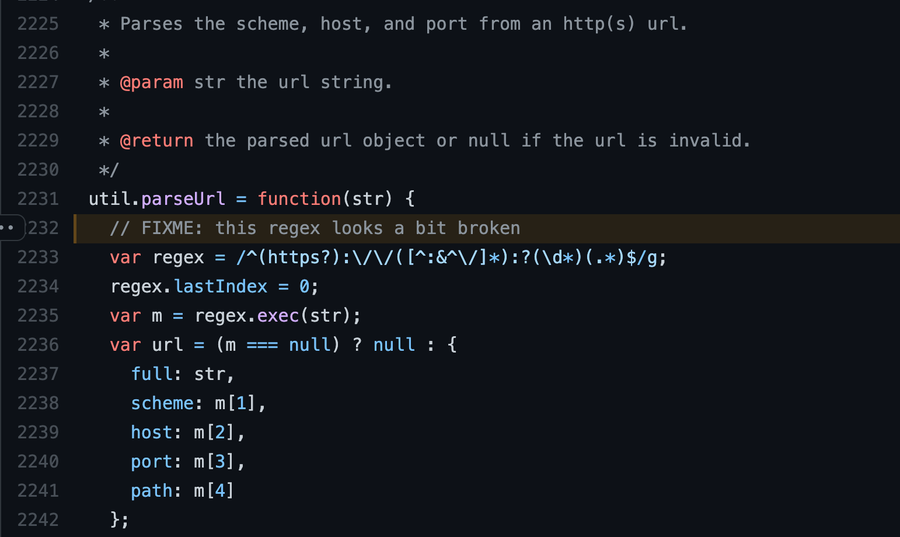900x537 pixels.
Task: Open the line actions ellipsis menu
Action: coord(8,228)
